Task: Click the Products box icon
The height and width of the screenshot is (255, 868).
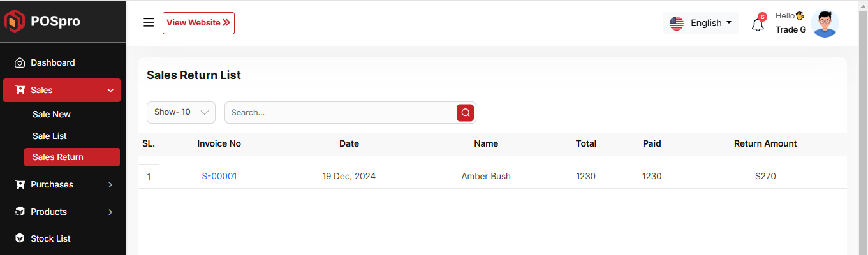Action: (20, 212)
